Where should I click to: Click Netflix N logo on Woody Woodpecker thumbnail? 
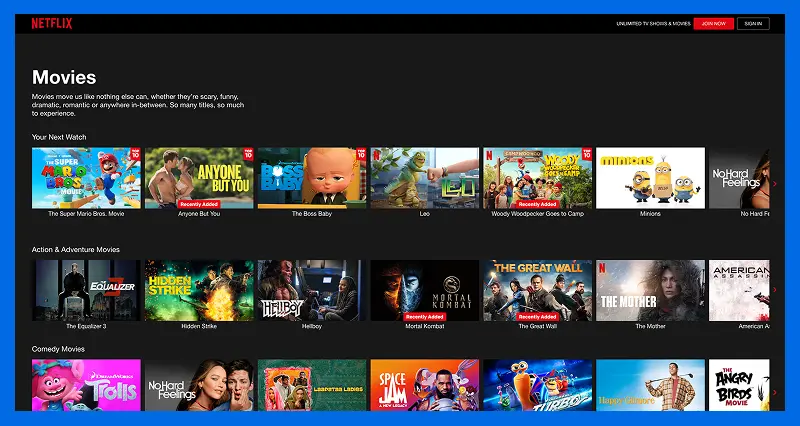click(489, 155)
